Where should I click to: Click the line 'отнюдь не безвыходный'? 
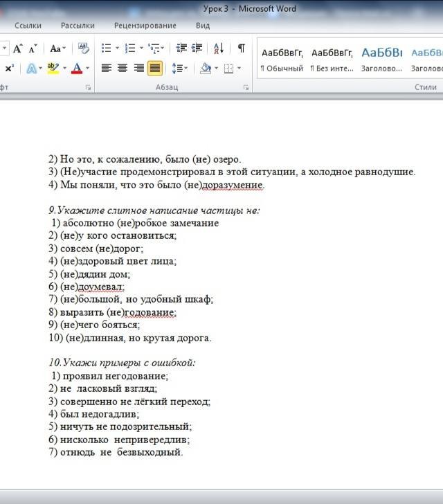click(x=122, y=452)
